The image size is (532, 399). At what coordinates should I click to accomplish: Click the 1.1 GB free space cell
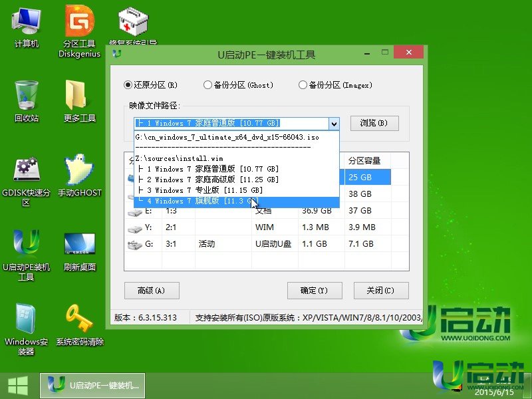coord(321,243)
